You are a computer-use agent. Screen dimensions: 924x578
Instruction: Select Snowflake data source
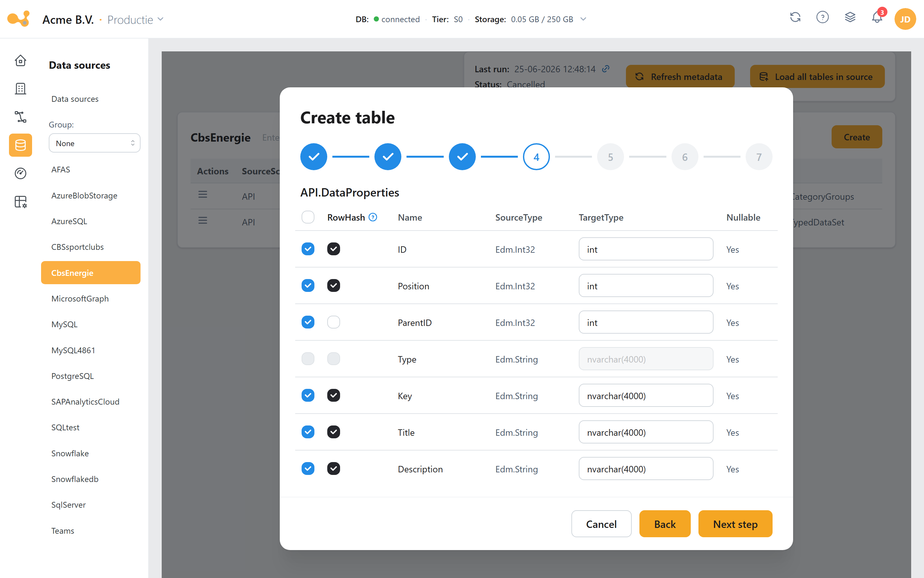pyautogui.click(x=70, y=453)
